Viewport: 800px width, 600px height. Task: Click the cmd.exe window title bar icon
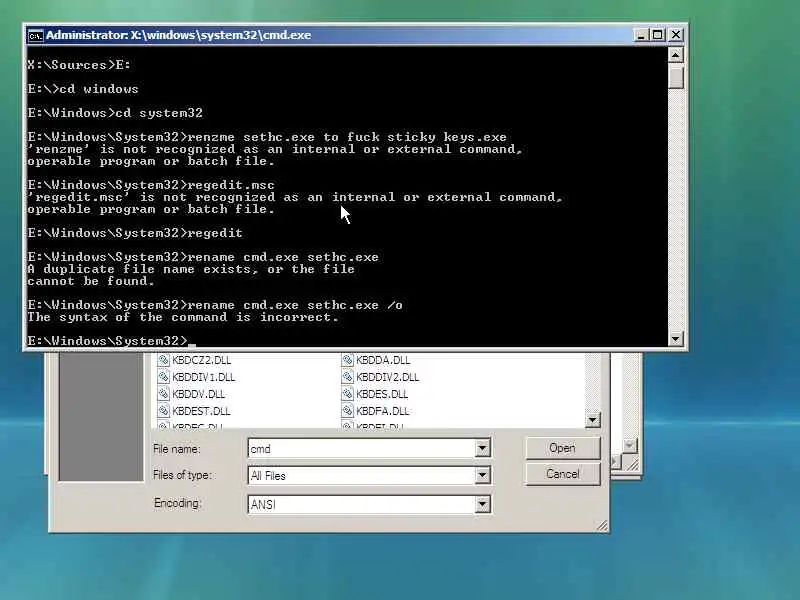[35, 35]
